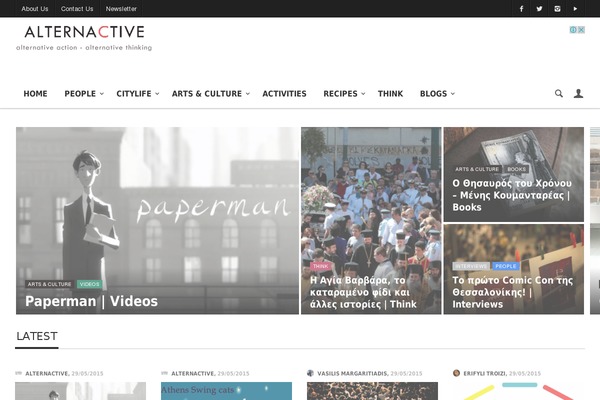
Task: Open the Instagram social icon
Action: (557, 8)
